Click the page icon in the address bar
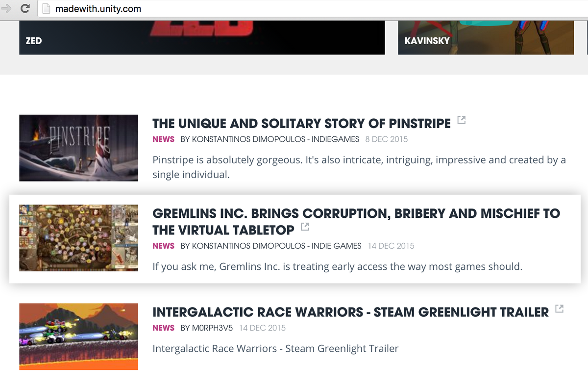 [46, 9]
